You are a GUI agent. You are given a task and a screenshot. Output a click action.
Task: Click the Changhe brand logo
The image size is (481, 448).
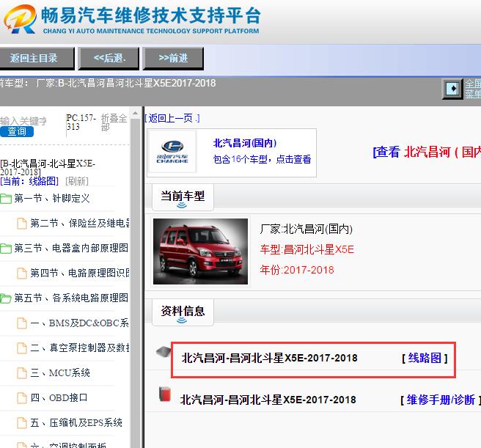pyautogui.click(x=172, y=152)
